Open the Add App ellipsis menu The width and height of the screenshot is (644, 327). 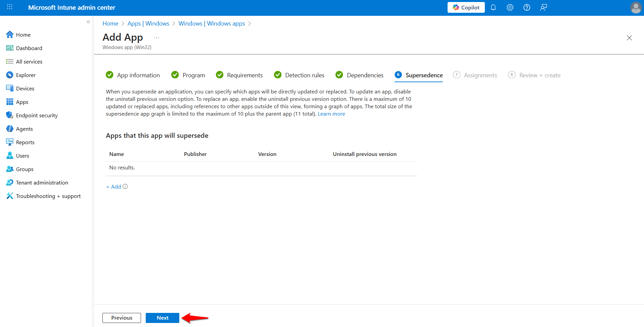coord(156,38)
